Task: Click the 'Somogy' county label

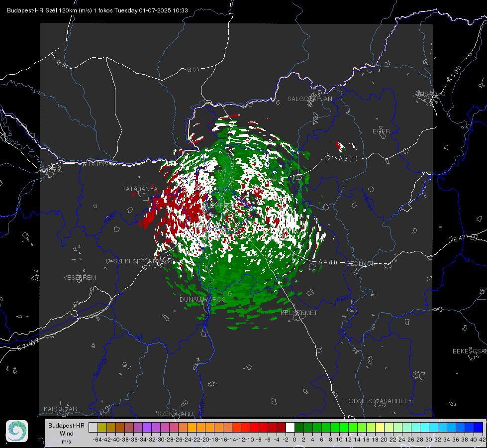Action: 100,367
